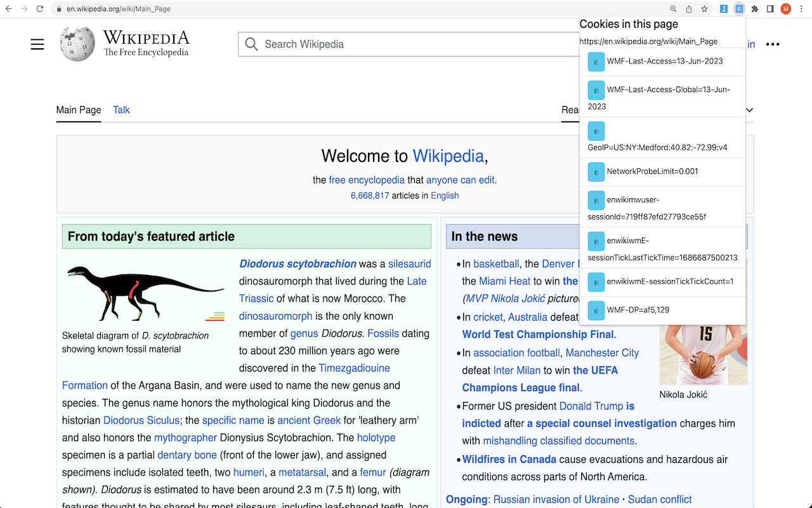Click the icon beside WMF-Last-Access-Global cookie
The width and height of the screenshot is (812, 508).
596,90
